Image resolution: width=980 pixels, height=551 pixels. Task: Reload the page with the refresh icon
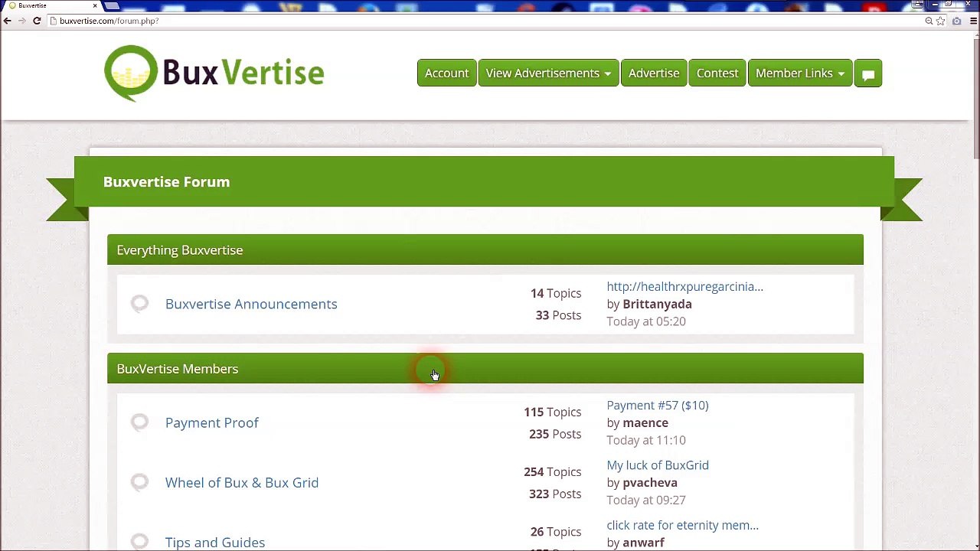click(x=37, y=21)
